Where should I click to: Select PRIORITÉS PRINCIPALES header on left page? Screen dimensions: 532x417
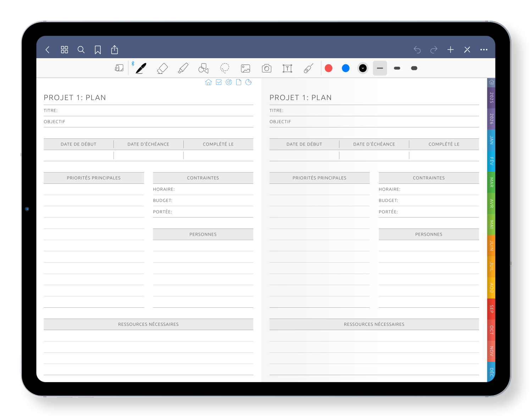click(94, 178)
